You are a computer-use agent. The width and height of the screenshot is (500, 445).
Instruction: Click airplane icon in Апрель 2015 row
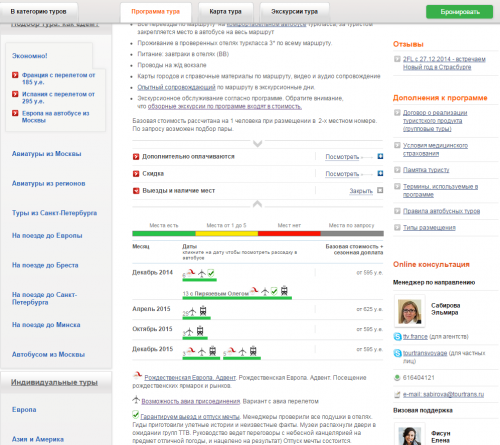192,312
